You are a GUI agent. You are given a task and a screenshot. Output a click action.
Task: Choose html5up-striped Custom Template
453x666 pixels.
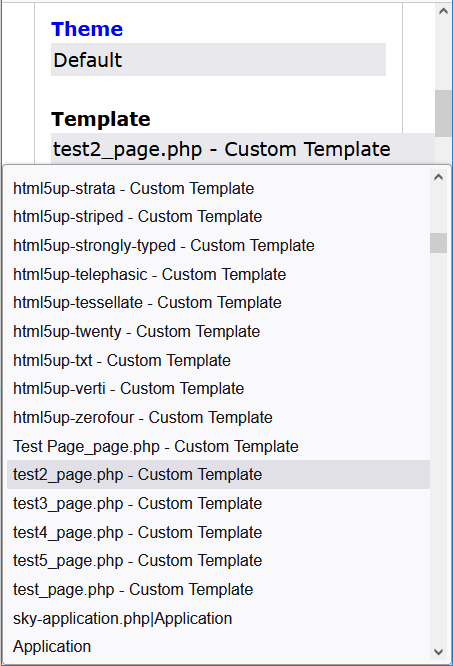[218, 217]
